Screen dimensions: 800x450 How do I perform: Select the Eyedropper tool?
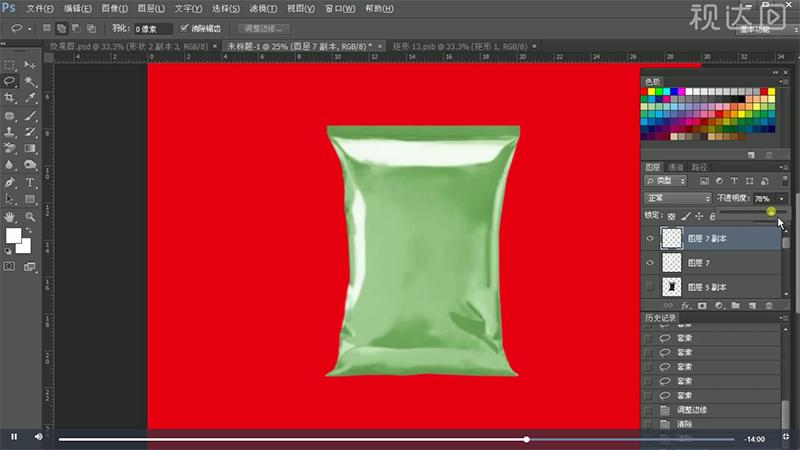coord(30,97)
